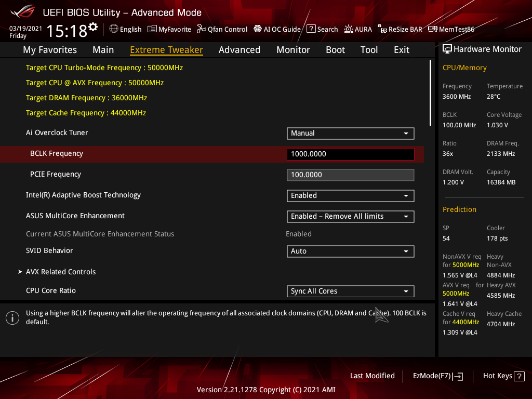Image resolution: width=532 pixels, height=399 pixels.
Task: Go to Exit tab
Action: tap(402, 50)
